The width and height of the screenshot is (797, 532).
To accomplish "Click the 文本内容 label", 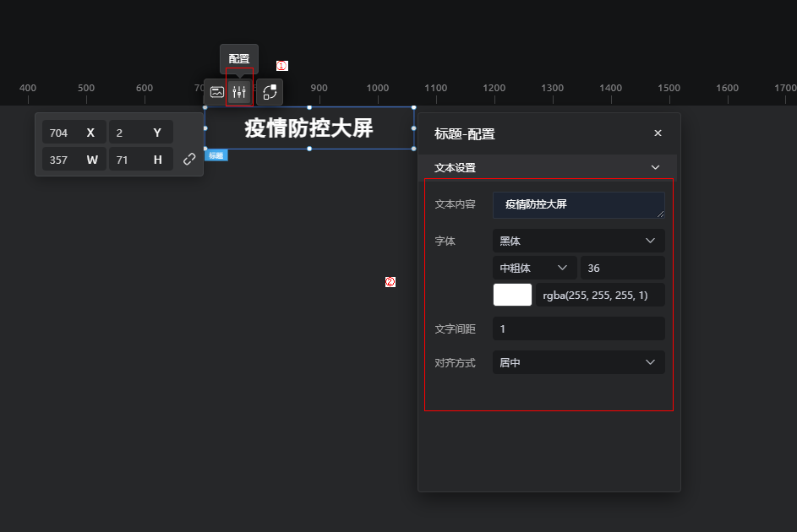I will 455,204.
